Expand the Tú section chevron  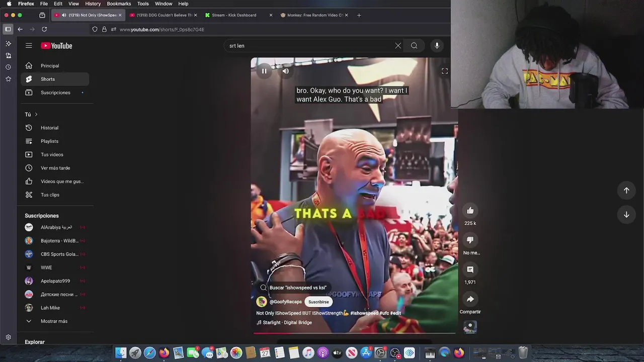point(36,115)
